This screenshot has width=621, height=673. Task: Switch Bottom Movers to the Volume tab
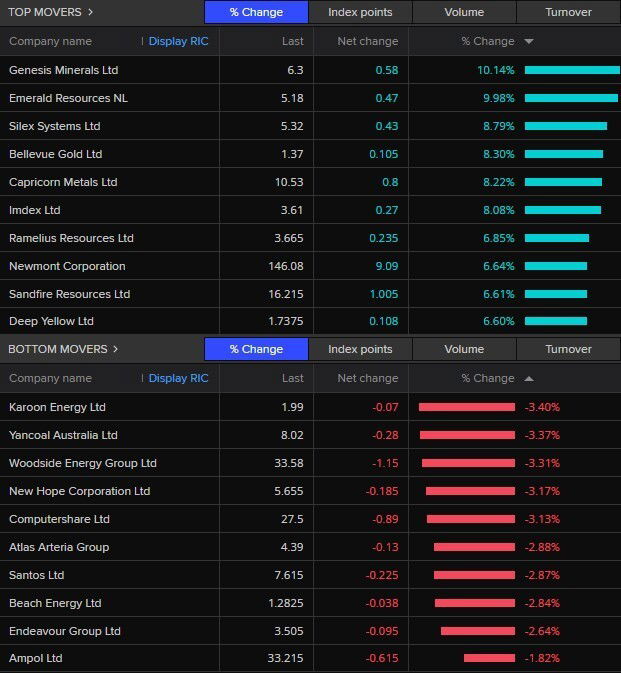pos(464,349)
